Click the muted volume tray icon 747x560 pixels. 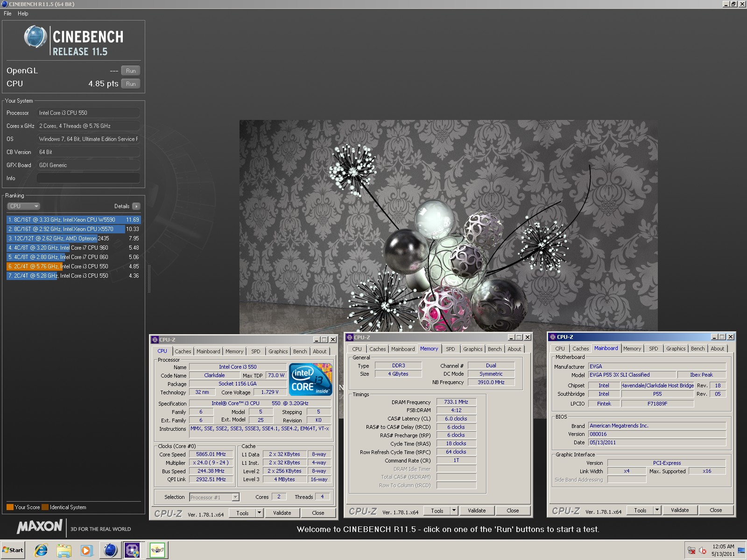click(x=703, y=551)
